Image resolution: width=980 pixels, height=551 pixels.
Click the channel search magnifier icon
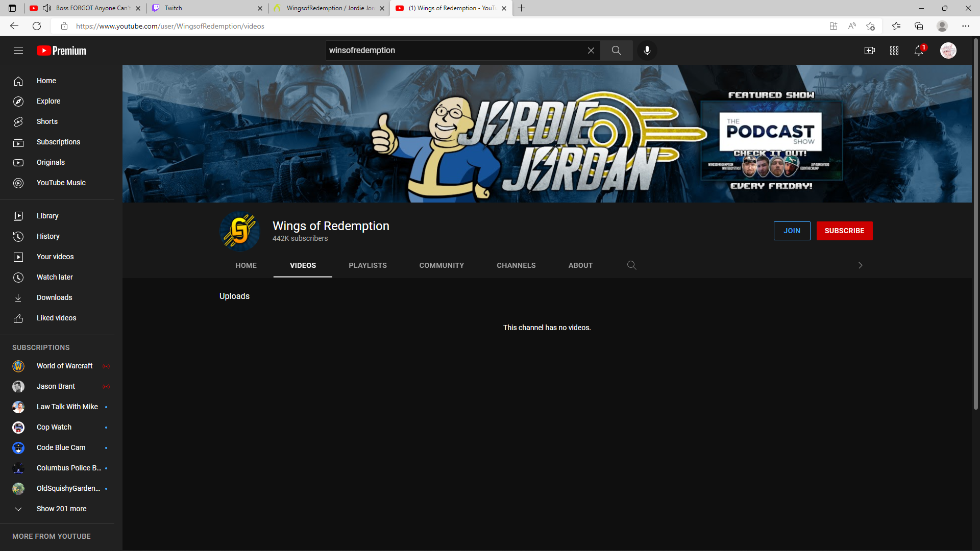(x=631, y=265)
